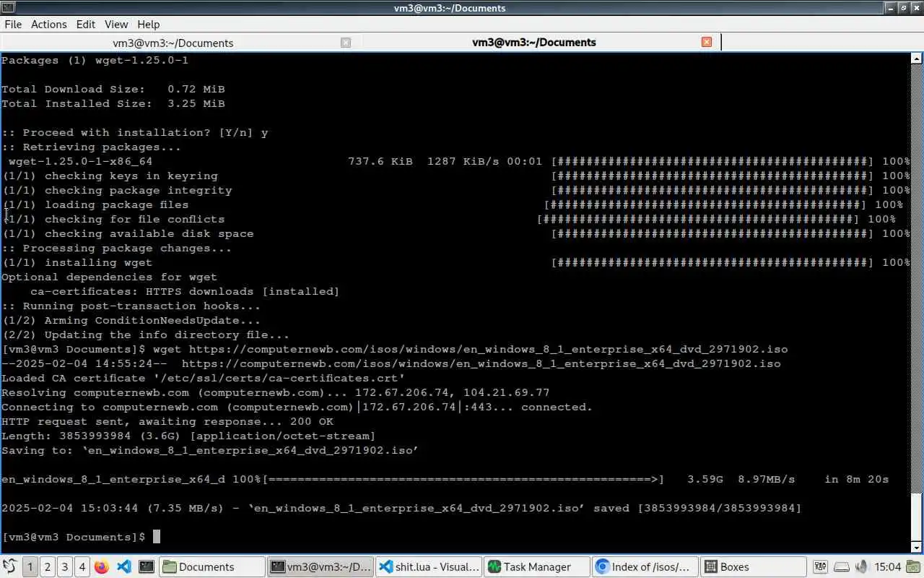Open the File menu
Screen dimensions: 924x578
click(13, 24)
